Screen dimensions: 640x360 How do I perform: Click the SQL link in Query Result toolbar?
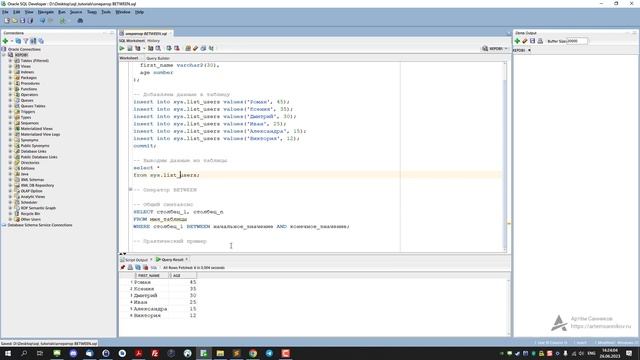click(153, 268)
